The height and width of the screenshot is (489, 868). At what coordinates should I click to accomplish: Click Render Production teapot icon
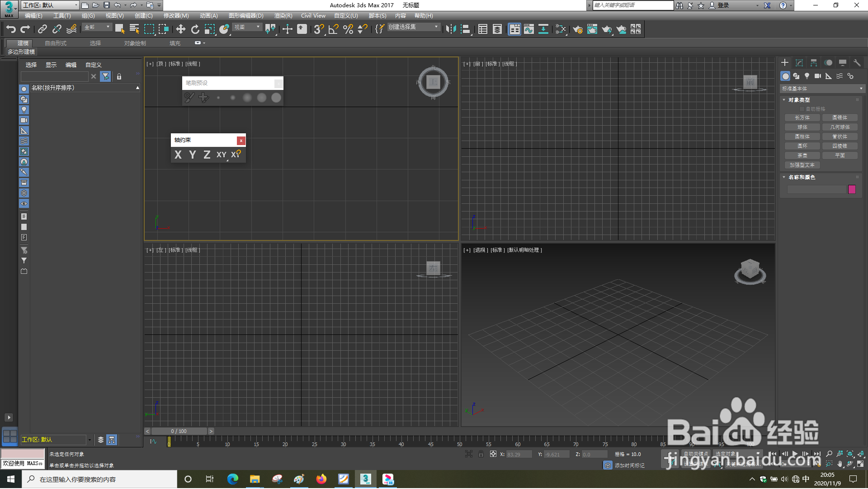[607, 29]
